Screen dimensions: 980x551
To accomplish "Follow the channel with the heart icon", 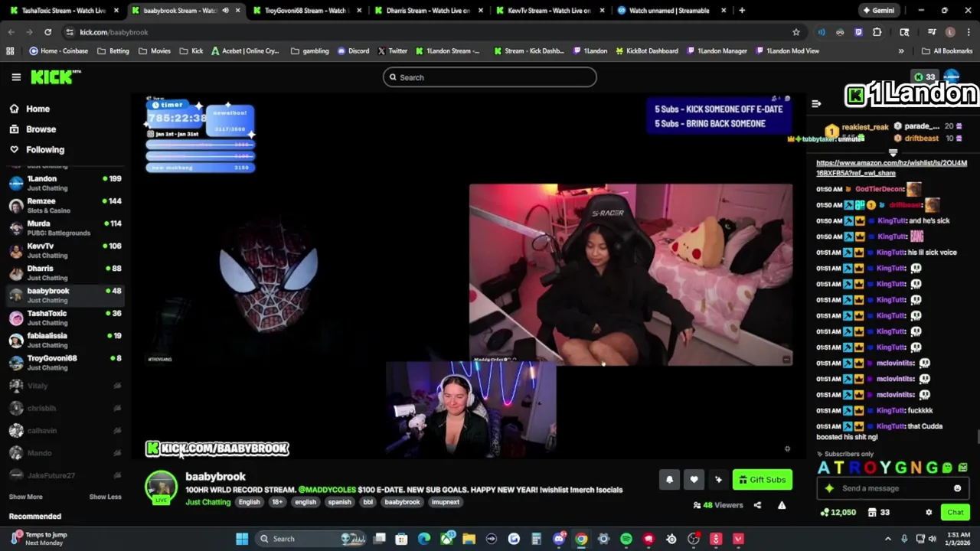I will click(x=694, y=480).
